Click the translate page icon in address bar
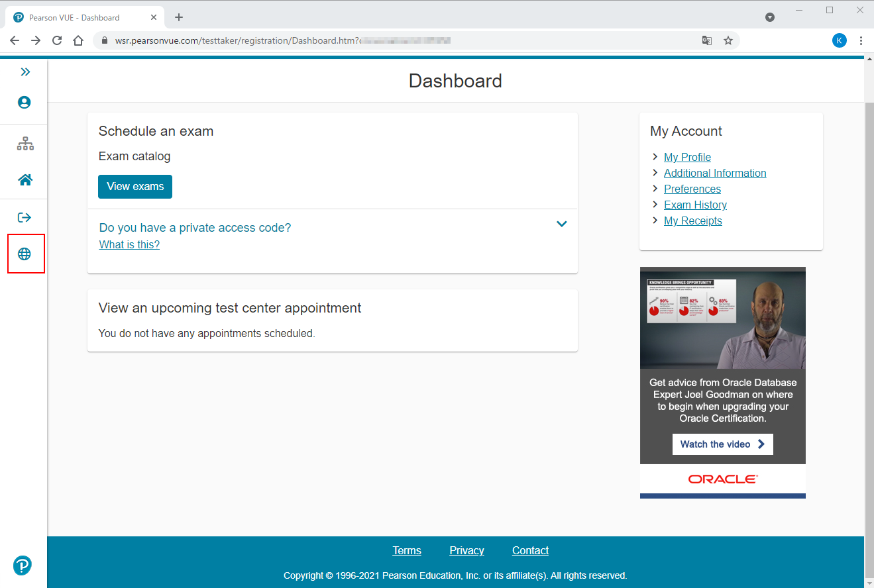Screen dimensions: 874x588 tap(707, 40)
